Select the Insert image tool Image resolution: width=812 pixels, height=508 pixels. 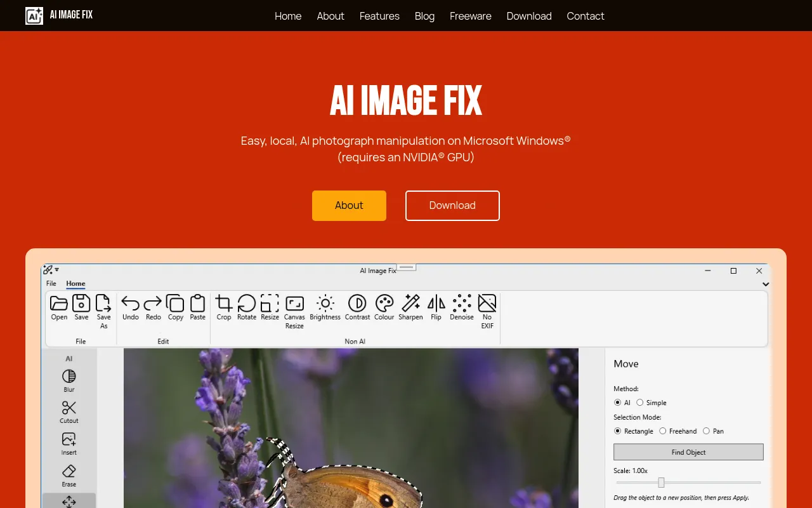click(x=69, y=444)
